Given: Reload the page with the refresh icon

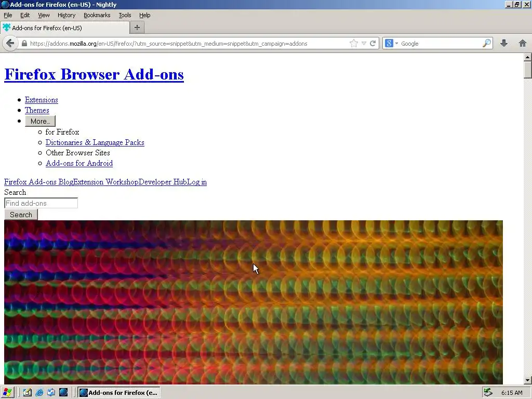Looking at the screenshot, I should click(373, 44).
